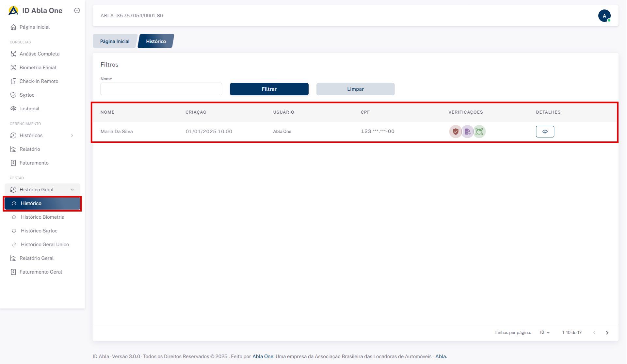Collapse the Histórico Geral menu

click(72, 190)
